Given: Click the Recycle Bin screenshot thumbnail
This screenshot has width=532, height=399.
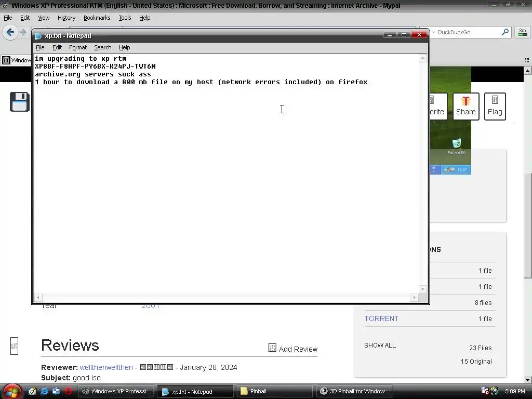Looking at the screenshot, I should tap(450, 121).
